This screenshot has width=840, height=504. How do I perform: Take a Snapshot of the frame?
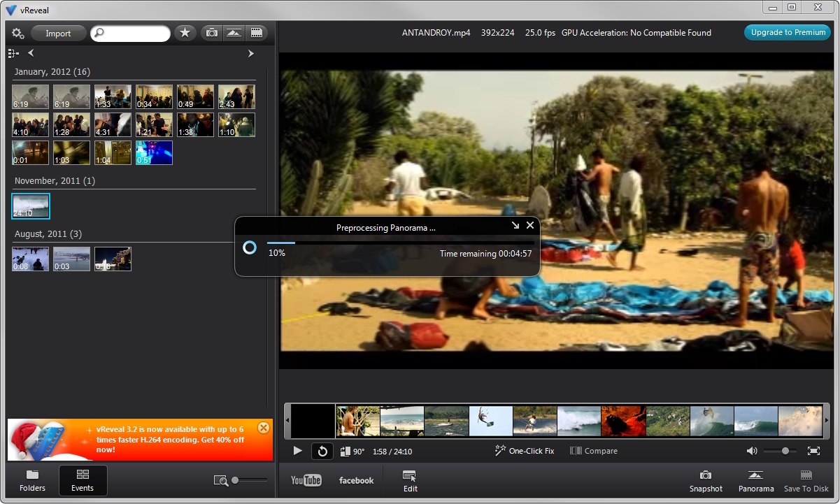(x=706, y=481)
